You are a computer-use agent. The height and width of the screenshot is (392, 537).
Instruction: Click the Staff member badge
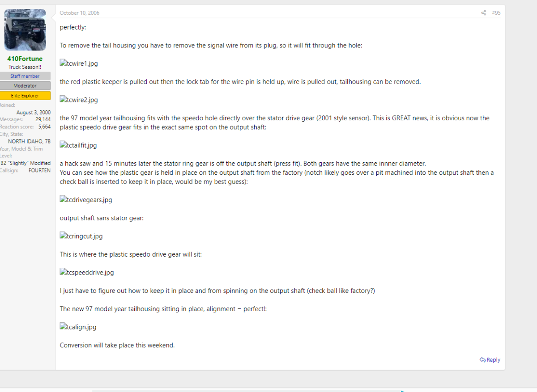click(x=25, y=76)
